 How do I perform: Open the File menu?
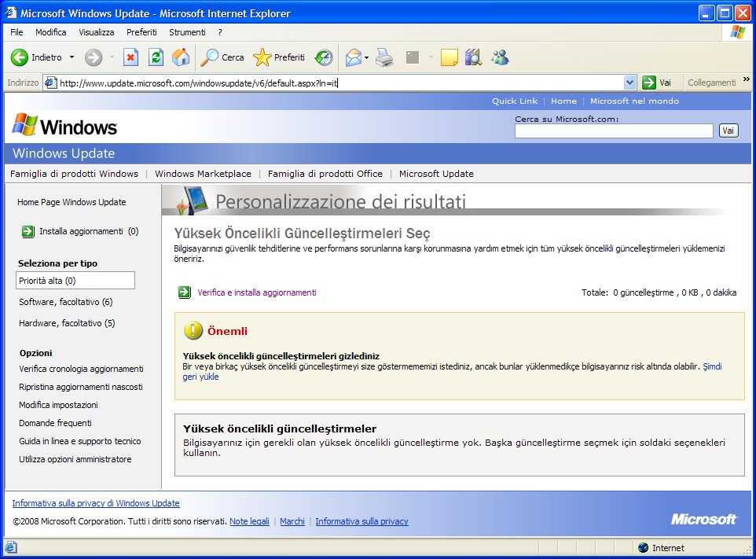point(17,32)
